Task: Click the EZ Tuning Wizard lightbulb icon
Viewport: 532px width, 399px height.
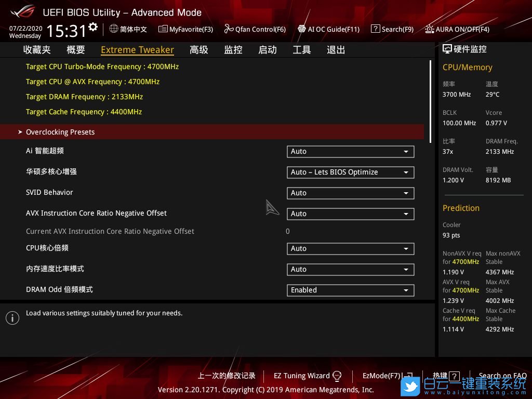Action: click(337, 376)
